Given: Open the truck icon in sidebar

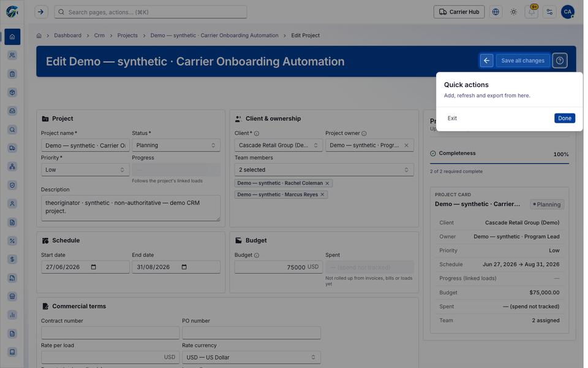Looking at the screenshot, I should click(x=12, y=148).
